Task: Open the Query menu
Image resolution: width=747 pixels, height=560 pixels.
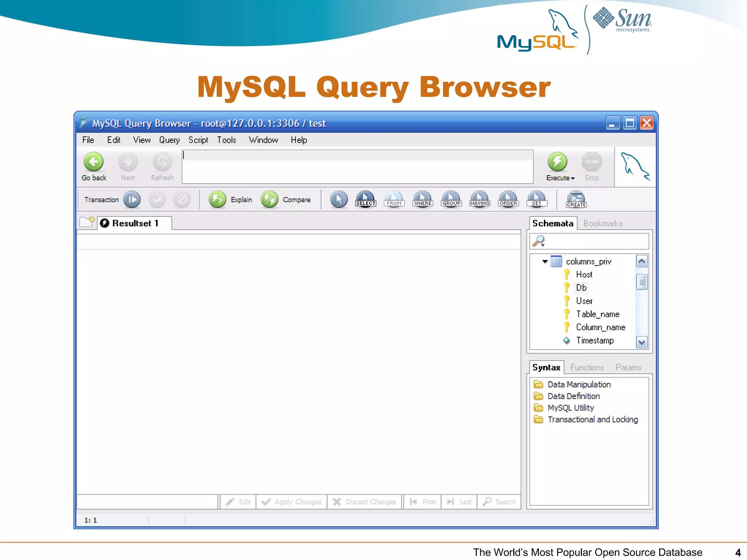Action: [x=169, y=140]
